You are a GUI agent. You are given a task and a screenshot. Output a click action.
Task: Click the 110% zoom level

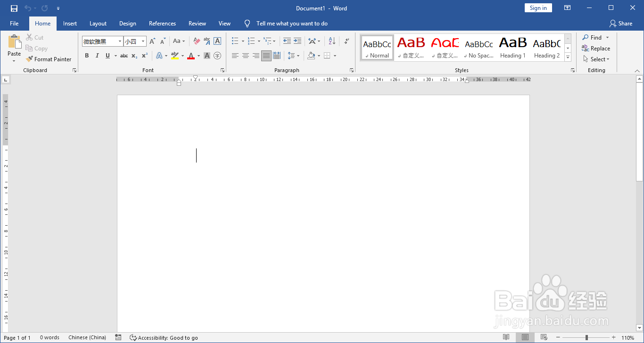tap(627, 338)
